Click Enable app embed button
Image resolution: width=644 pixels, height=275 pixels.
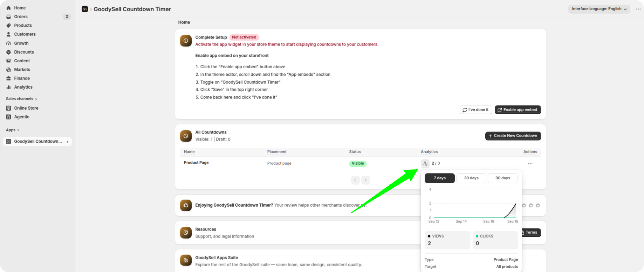point(518,110)
